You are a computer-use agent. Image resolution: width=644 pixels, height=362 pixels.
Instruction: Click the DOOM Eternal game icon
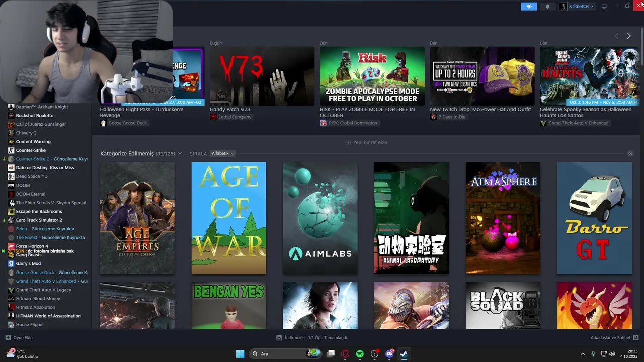click(x=11, y=194)
